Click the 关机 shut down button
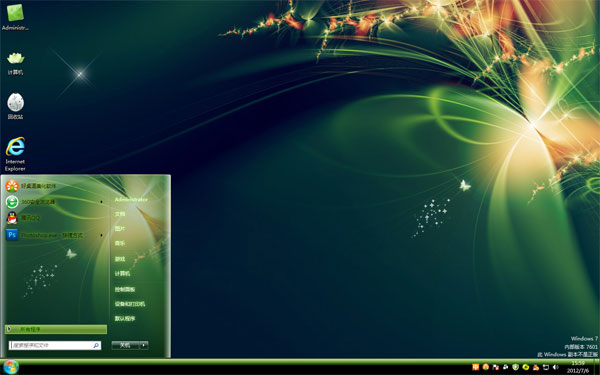 coord(125,345)
